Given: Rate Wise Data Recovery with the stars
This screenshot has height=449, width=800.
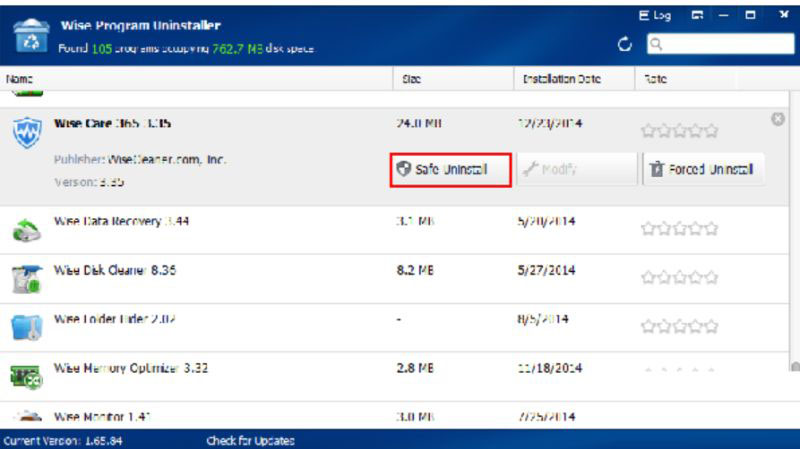Looking at the screenshot, I should point(680,229).
